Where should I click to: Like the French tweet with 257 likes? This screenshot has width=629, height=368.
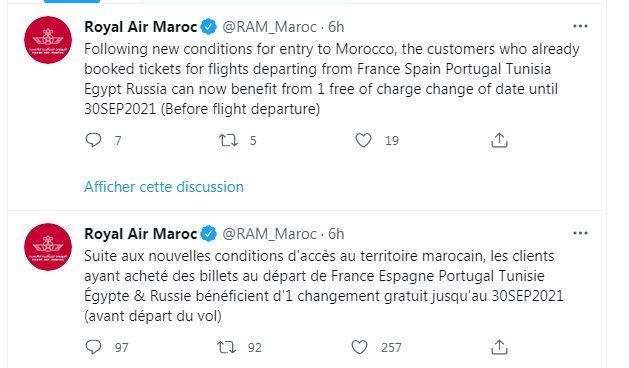pyautogui.click(x=359, y=347)
